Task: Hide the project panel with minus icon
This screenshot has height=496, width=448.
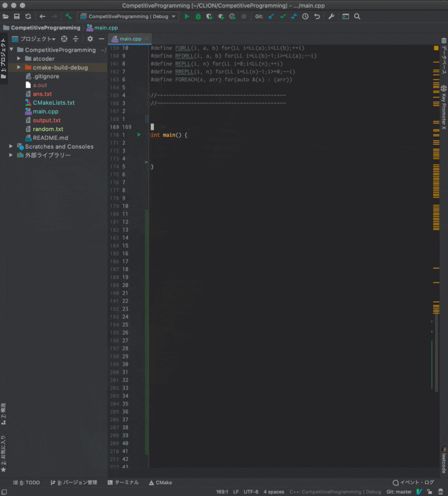Action: point(102,39)
